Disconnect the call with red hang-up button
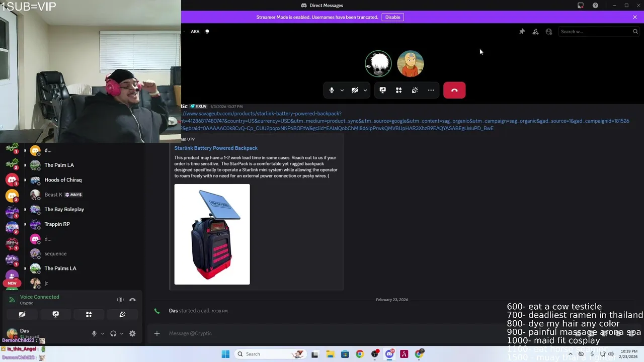Image resolution: width=644 pixels, height=362 pixels. pos(454,90)
